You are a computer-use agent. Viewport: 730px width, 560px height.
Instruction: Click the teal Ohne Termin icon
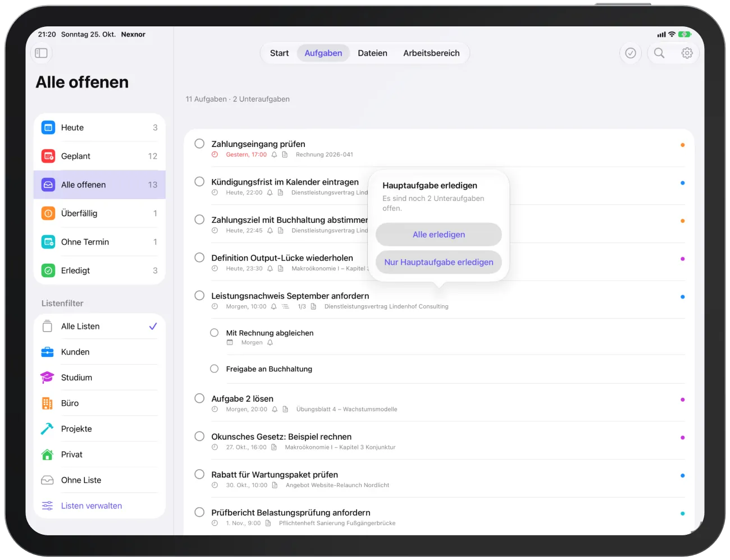pyautogui.click(x=48, y=242)
